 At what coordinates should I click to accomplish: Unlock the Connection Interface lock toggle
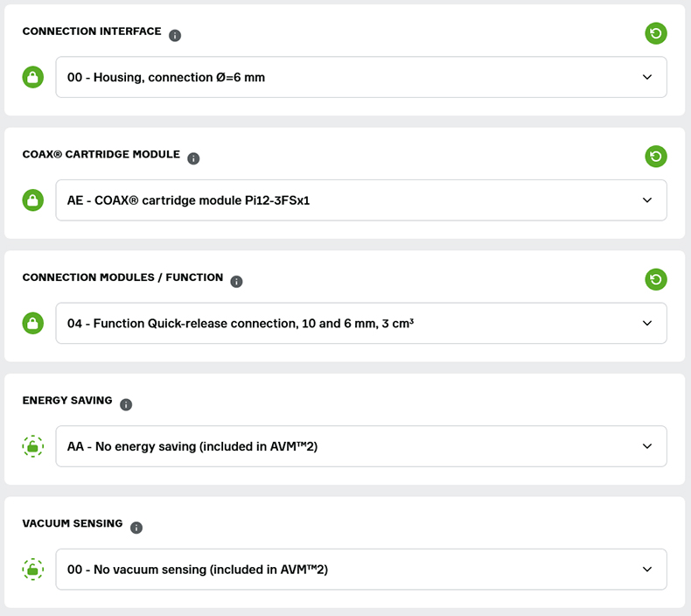(33, 77)
